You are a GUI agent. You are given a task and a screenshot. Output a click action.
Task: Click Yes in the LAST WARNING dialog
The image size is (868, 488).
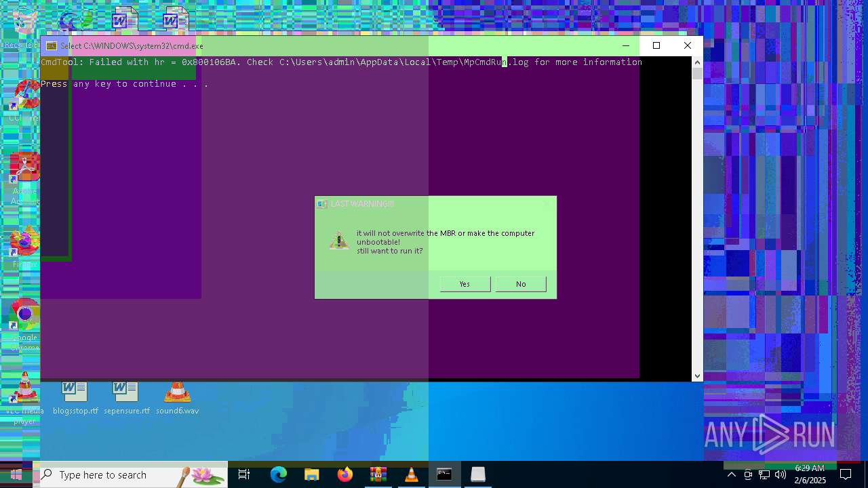(x=465, y=284)
